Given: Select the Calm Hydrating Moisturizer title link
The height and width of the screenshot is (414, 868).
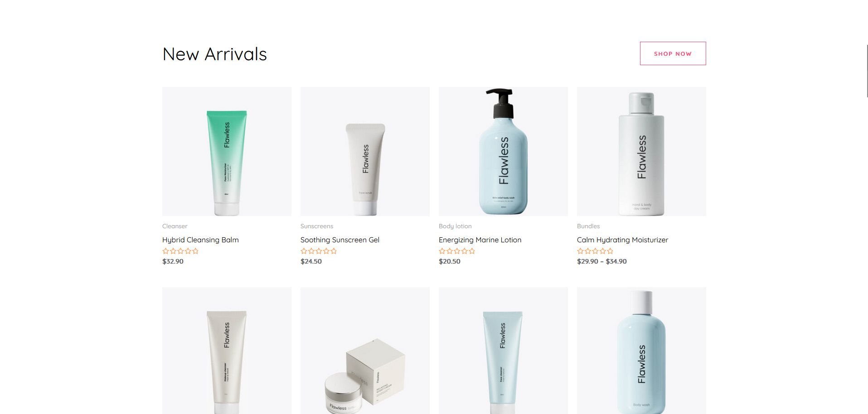Looking at the screenshot, I should click(622, 240).
